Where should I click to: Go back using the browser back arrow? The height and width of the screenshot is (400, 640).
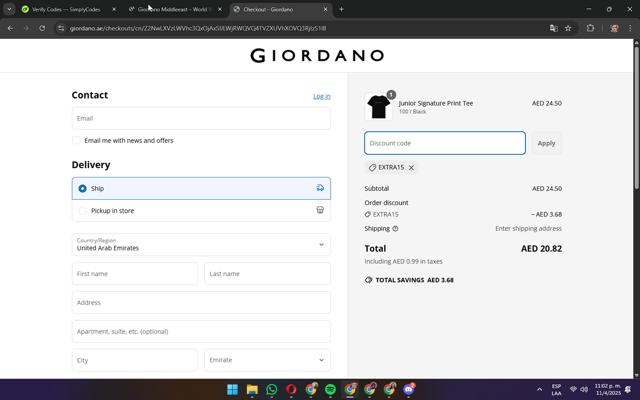coord(10,28)
